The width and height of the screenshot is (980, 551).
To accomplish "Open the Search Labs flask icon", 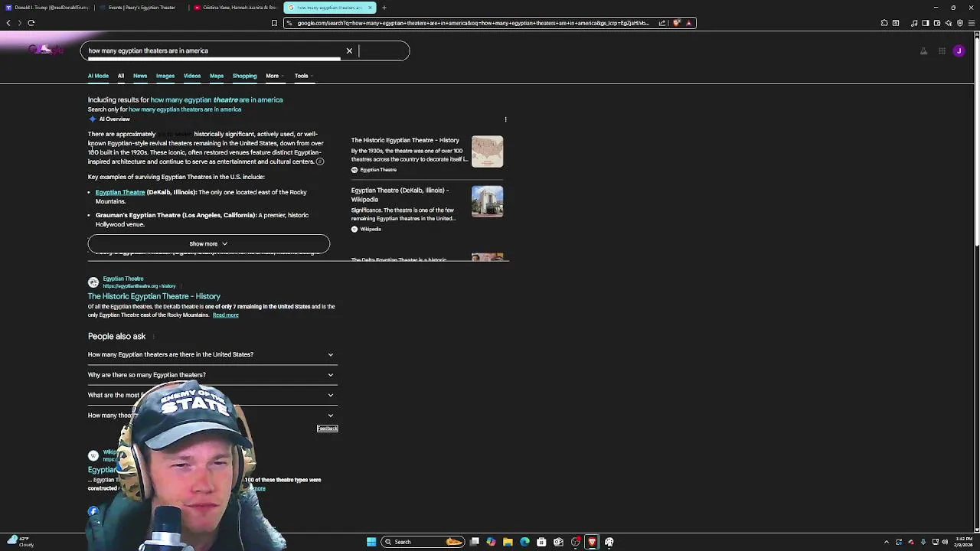I will pyautogui.click(x=923, y=51).
